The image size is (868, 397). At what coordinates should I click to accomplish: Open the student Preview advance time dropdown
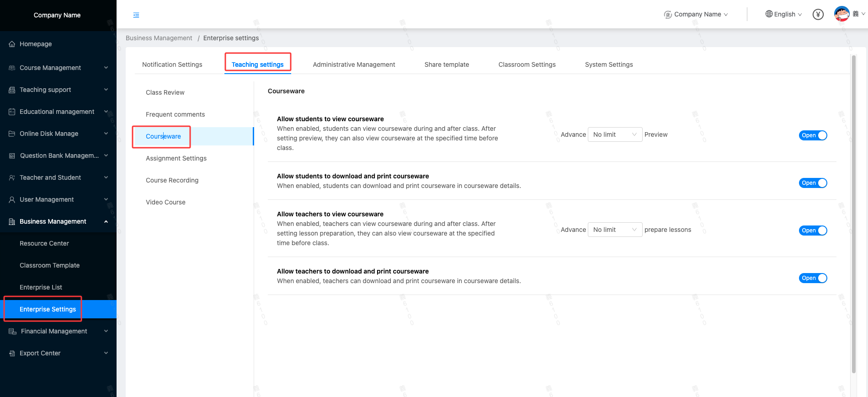(x=614, y=134)
